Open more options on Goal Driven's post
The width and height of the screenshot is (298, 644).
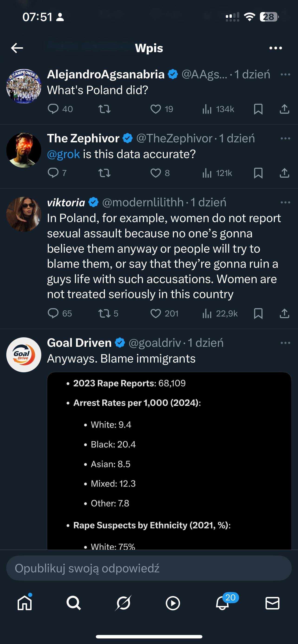point(285,343)
